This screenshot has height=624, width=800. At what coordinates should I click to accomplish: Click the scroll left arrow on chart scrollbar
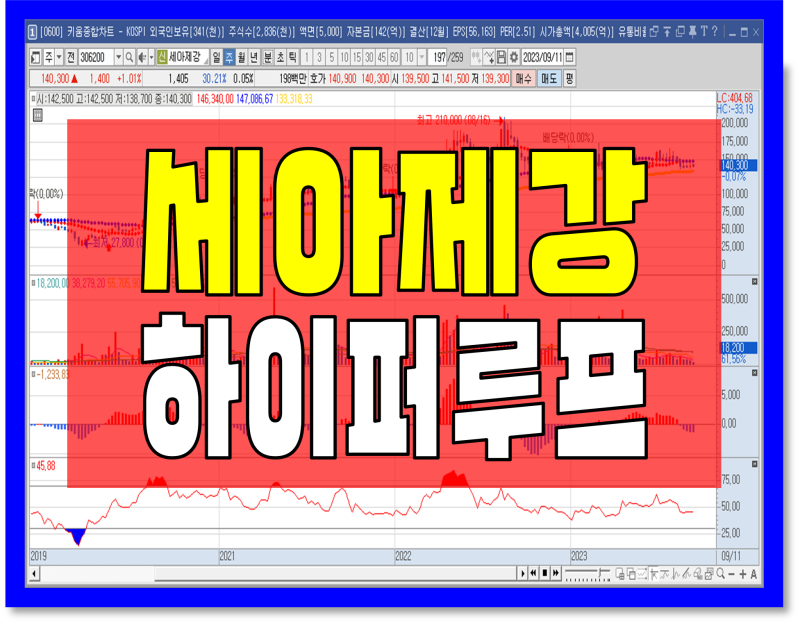point(34,574)
